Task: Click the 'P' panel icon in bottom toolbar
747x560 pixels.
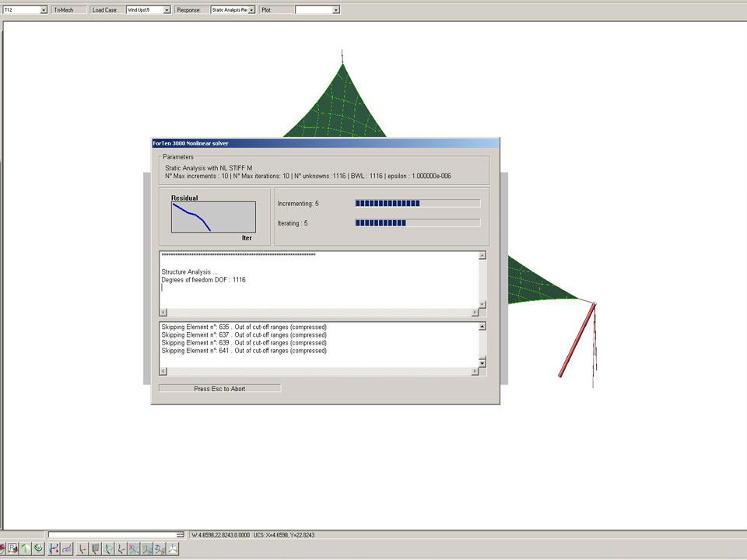Action: click(x=12, y=549)
